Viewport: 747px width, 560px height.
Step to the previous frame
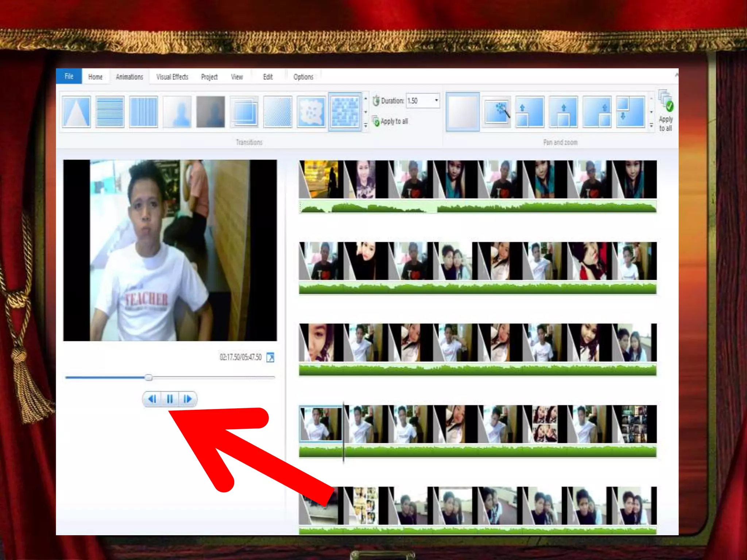[152, 399]
